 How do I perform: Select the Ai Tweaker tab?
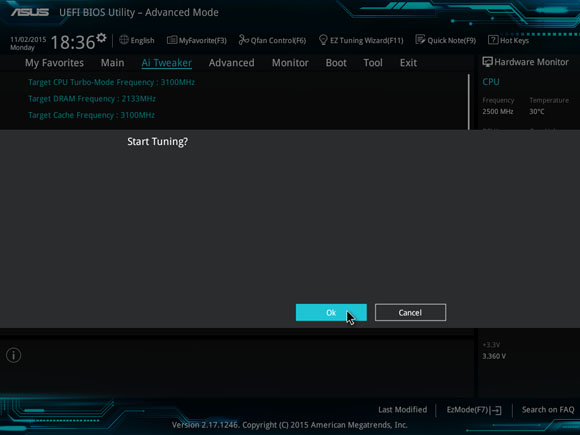166,63
